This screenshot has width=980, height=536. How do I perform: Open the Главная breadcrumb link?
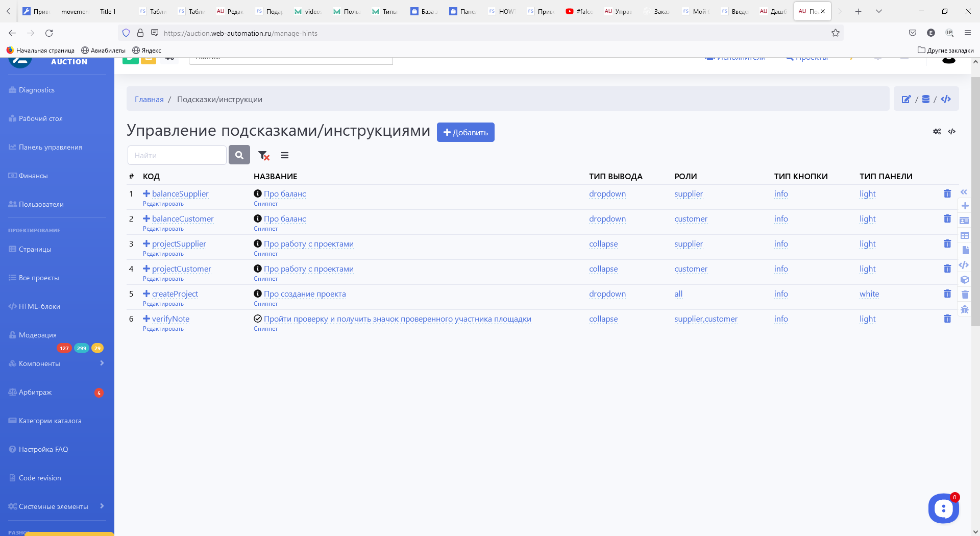[149, 100]
